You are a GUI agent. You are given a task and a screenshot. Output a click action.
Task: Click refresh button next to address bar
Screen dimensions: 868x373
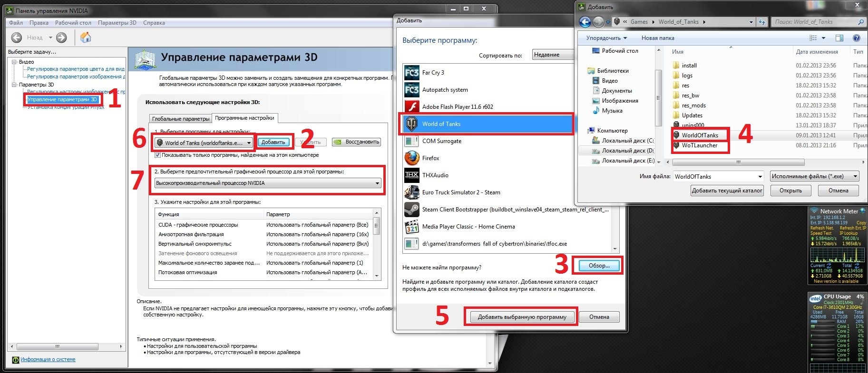(x=762, y=22)
